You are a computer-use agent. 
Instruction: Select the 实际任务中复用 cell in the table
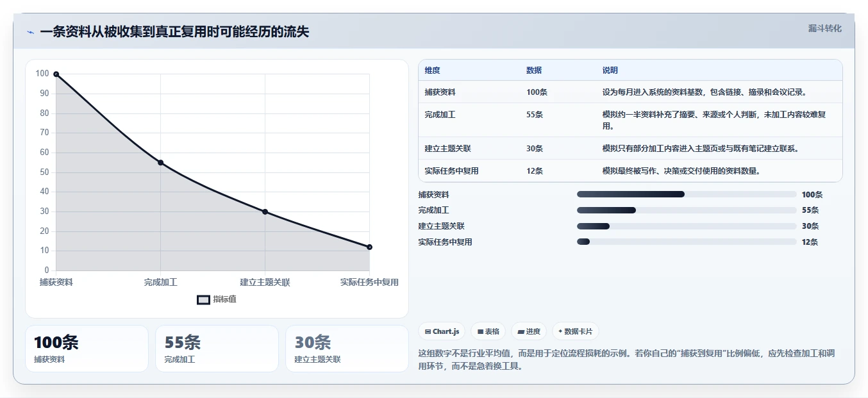(451, 171)
